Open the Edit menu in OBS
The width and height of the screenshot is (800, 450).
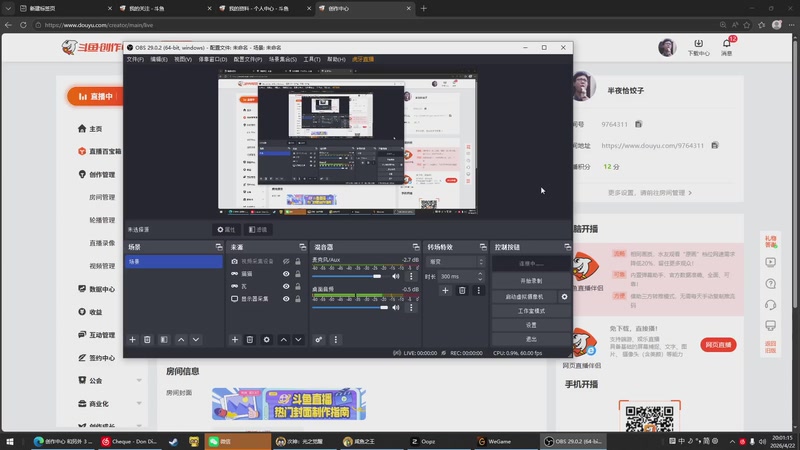(159, 59)
